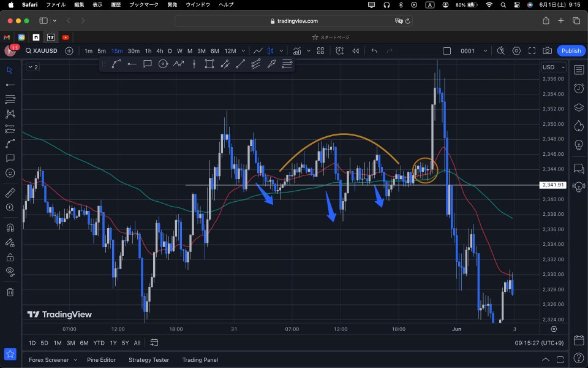This screenshot has height=368, width=588.
Task: Hide all drawings with eye icon
Action: click(10, 272)
